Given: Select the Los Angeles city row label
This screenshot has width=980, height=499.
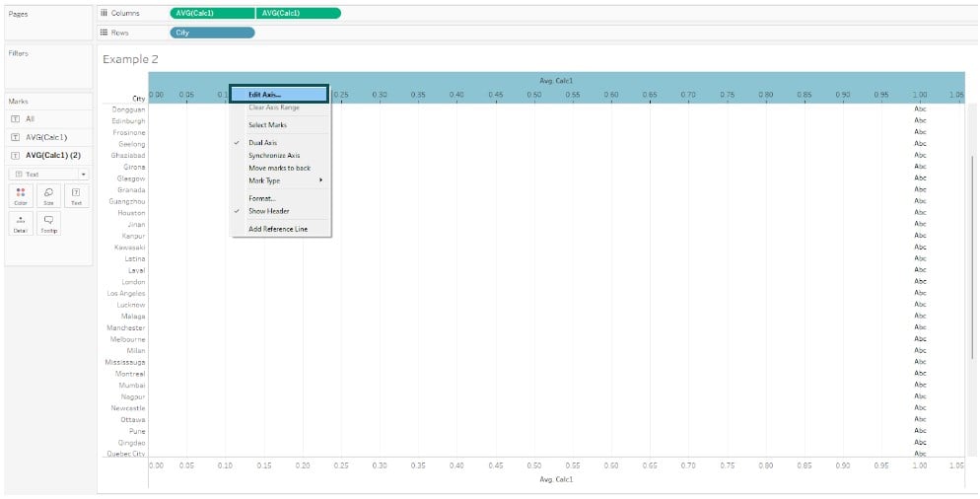Looking at the screenshot, I should [125, 293].
